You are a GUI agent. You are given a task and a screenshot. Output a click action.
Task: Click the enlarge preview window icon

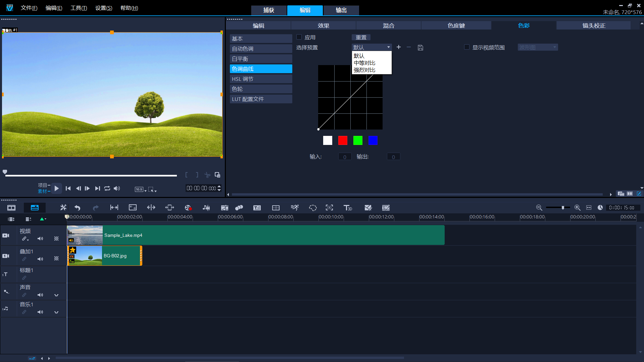[217, 175]
